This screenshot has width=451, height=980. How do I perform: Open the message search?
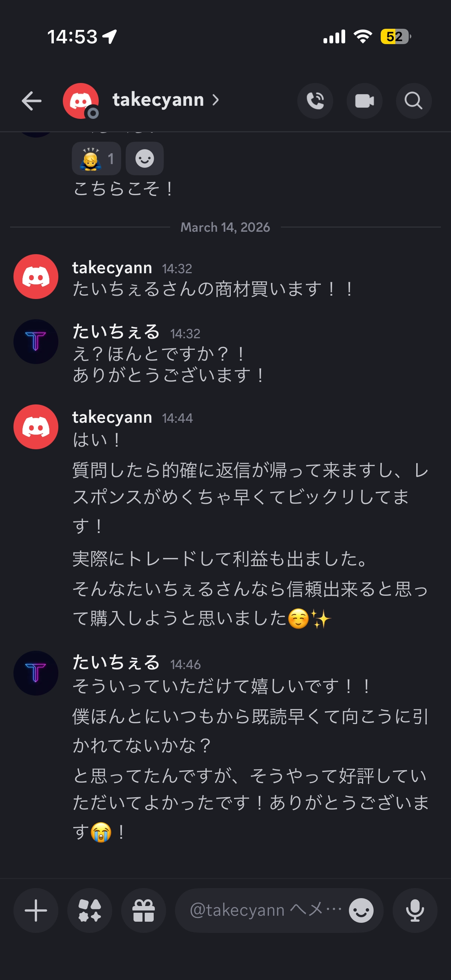(413, 101)
